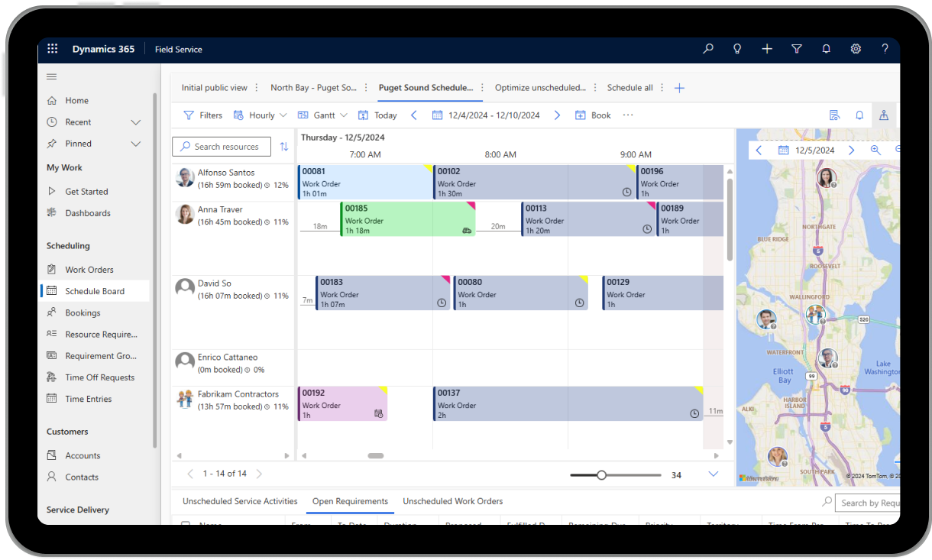Click the Search by Requirement field
Viewport: 932px width, 560px height.
click(867, 503)
